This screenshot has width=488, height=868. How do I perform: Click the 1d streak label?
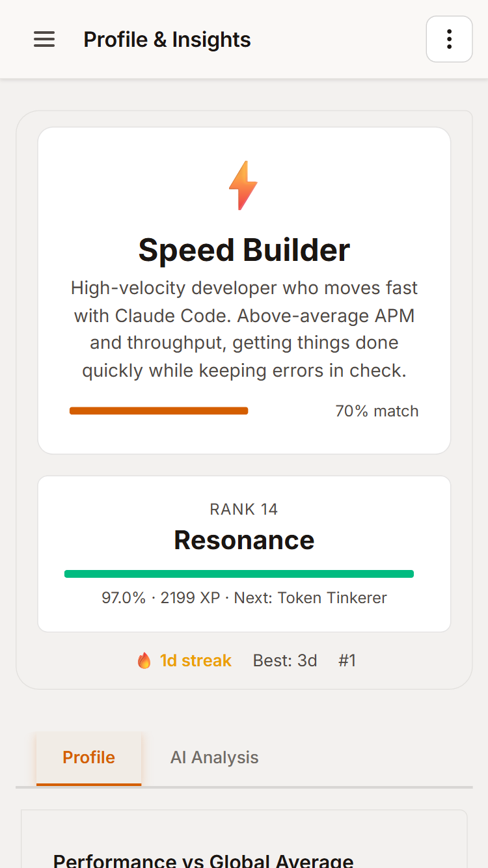[x=195, y=660]
